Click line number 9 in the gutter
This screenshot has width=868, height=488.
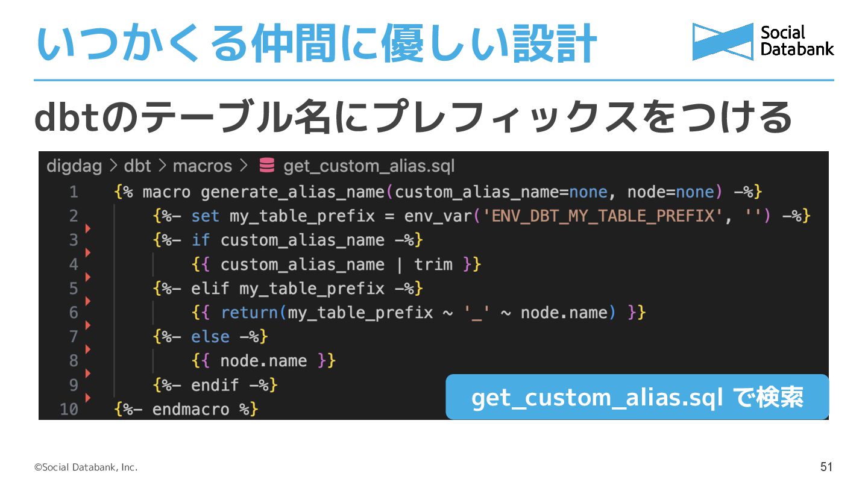pyautogui.click(x=74, y=385)
